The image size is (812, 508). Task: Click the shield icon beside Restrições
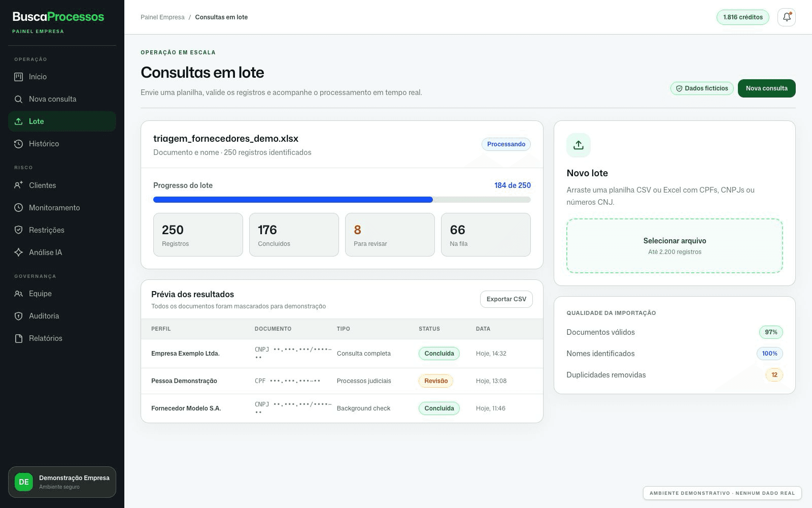coord(19,230)
